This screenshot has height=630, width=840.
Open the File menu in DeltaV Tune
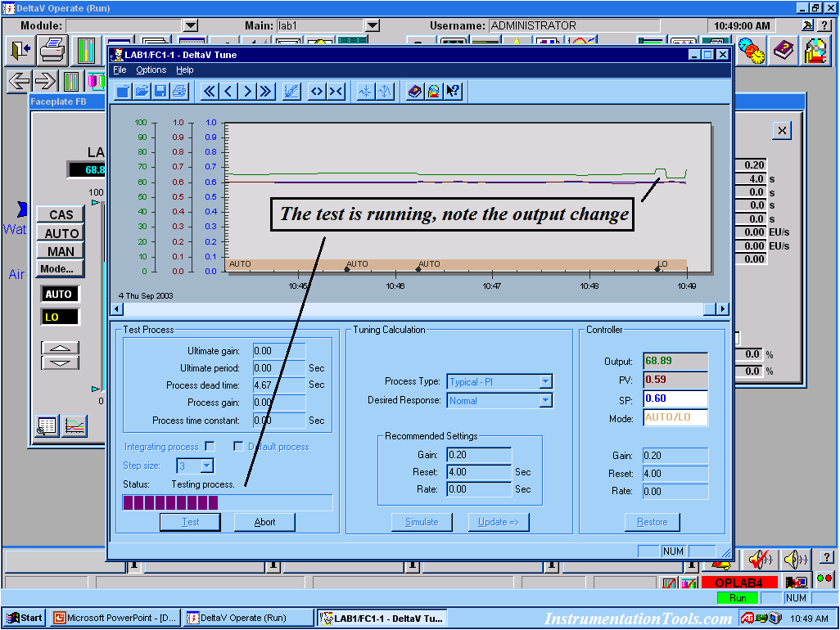click(120, 70)
